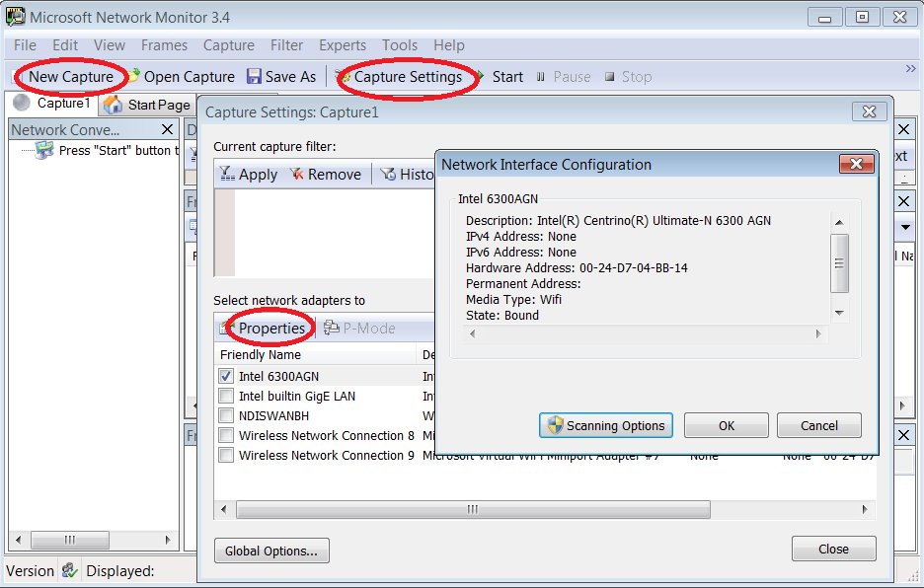Click Close in the Capture Settings dialog
This screenshot has height=588, width=924.
pos(834,550)
